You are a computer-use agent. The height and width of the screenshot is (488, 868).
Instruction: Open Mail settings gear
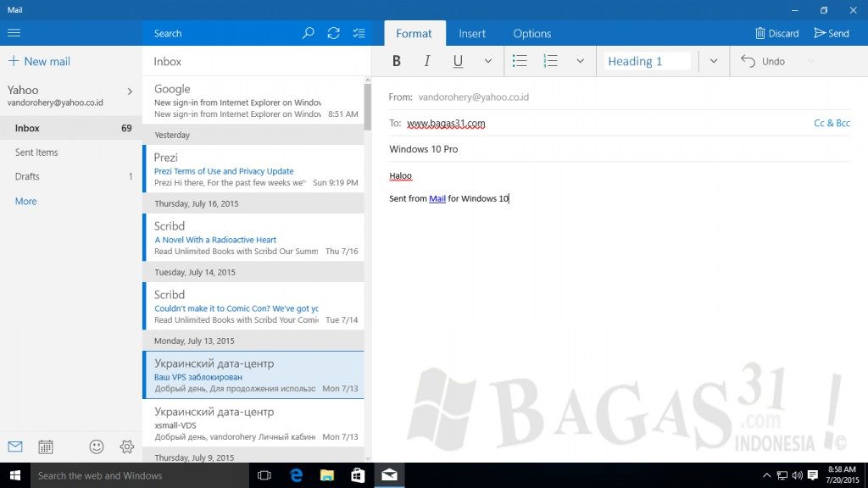click(x=127, y=446)
